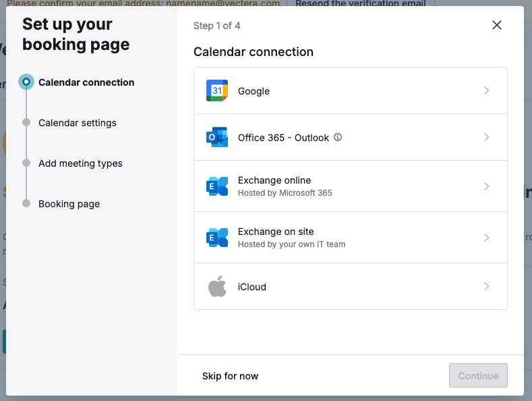Image resolution: width=532 pixels, height=401 pixels.
Task: Click the Exchange on site icon
Action: point(217,238)
